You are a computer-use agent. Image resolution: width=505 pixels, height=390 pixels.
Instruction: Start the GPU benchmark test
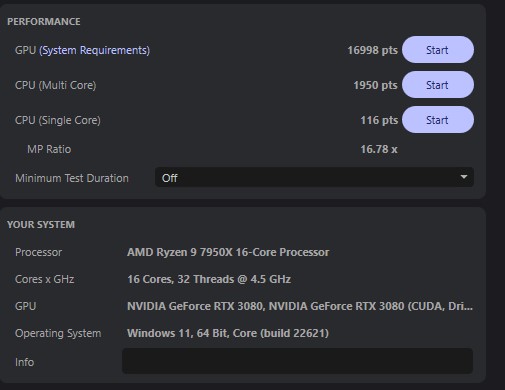coord(438,50)
